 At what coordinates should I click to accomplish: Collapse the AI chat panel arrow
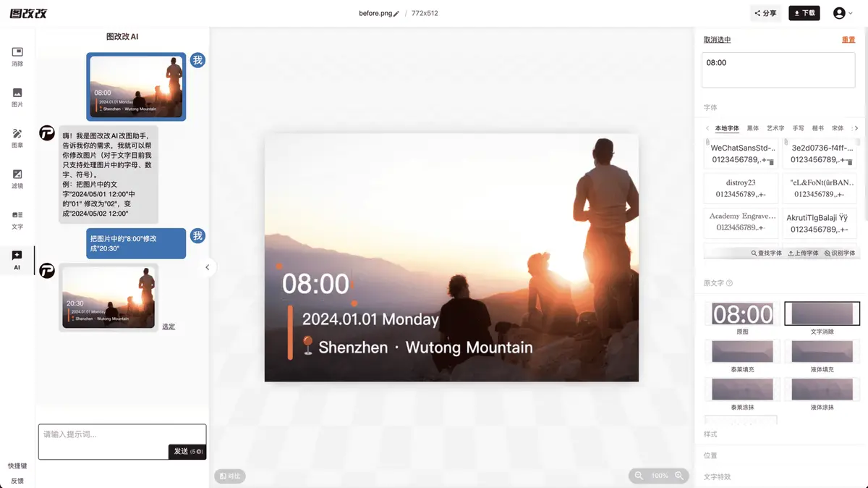pyautogui.click(x=207, y=267)
